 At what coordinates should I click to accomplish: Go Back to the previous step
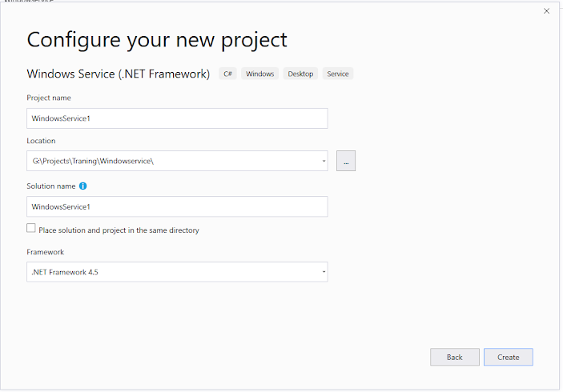(x=455, y=357)
